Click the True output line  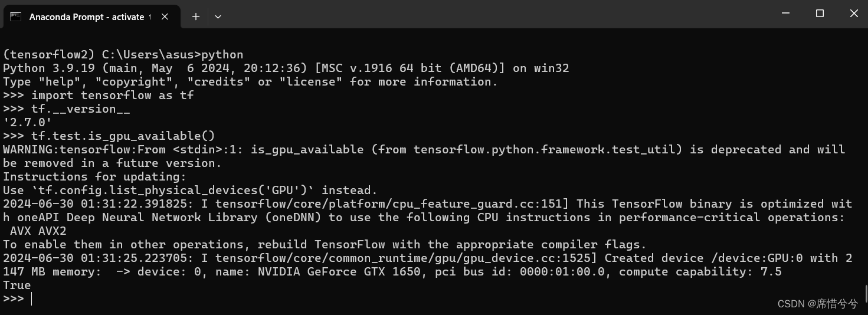click(x=17, y=285)
